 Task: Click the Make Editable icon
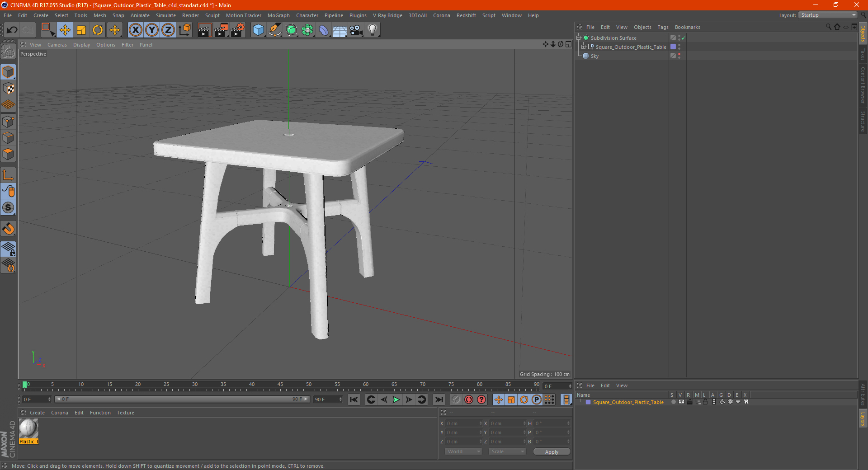tap(8, 52)
